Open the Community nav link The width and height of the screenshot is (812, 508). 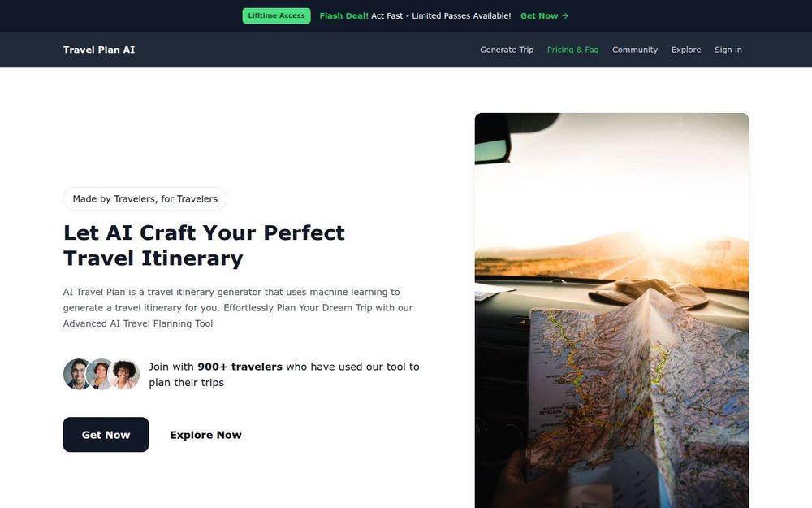pos(635,50)
